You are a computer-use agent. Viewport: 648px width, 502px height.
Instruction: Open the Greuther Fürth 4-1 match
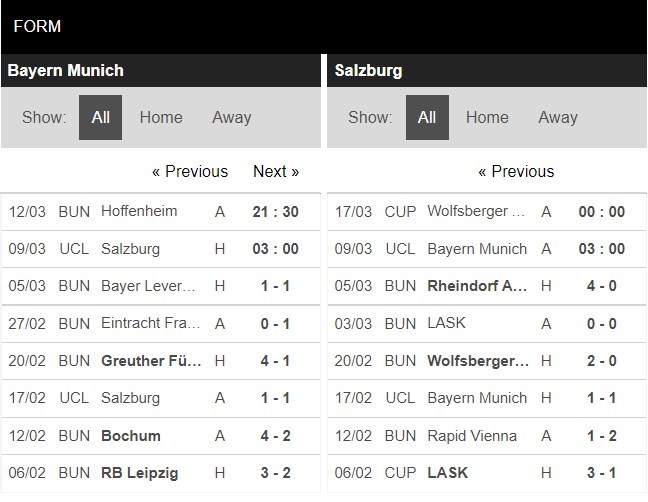point(161,361)
